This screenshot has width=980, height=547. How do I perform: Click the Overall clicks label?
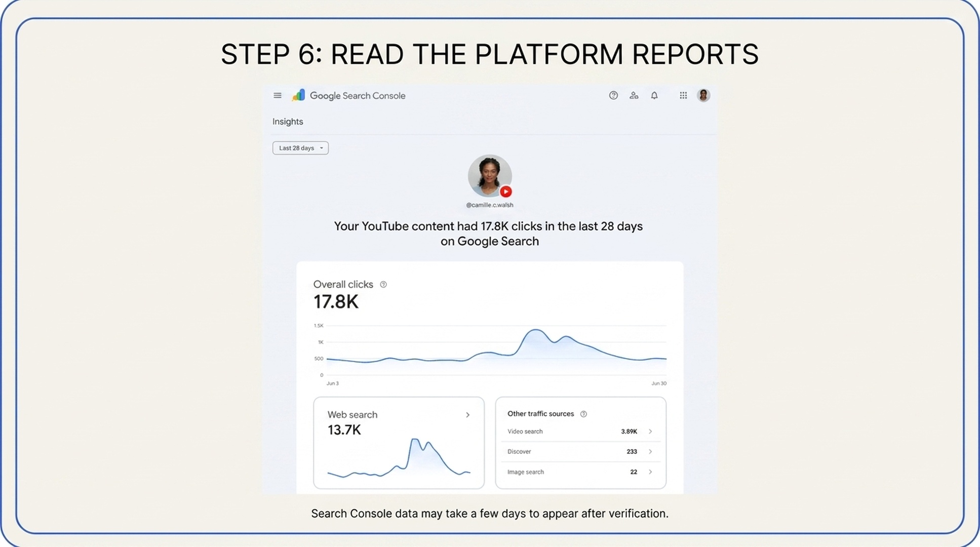click(343, 285)
